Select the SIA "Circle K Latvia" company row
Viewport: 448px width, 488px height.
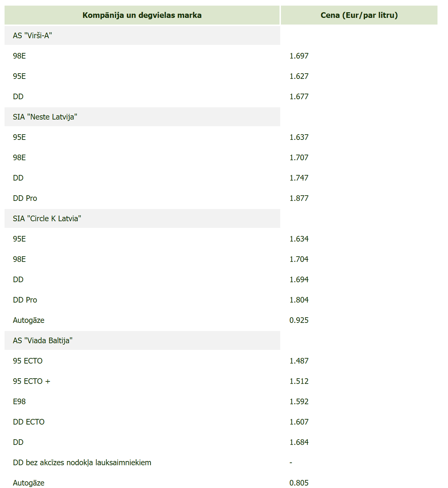[x=47, y=219]
